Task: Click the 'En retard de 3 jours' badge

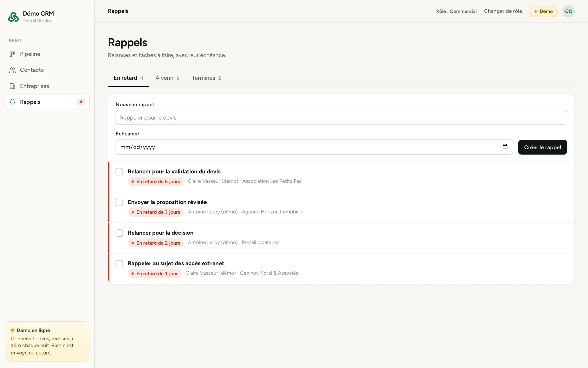Action: click(x=156, y=212)
